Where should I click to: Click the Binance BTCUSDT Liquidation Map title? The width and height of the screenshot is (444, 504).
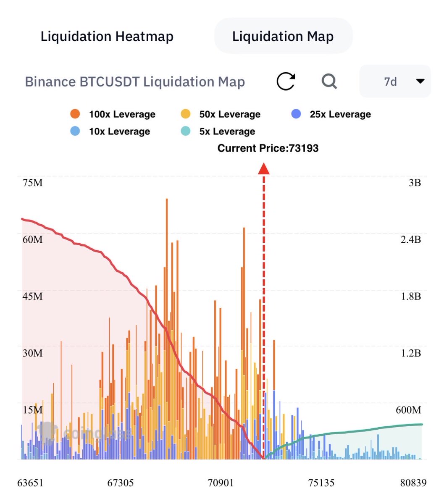click(135, 82)
